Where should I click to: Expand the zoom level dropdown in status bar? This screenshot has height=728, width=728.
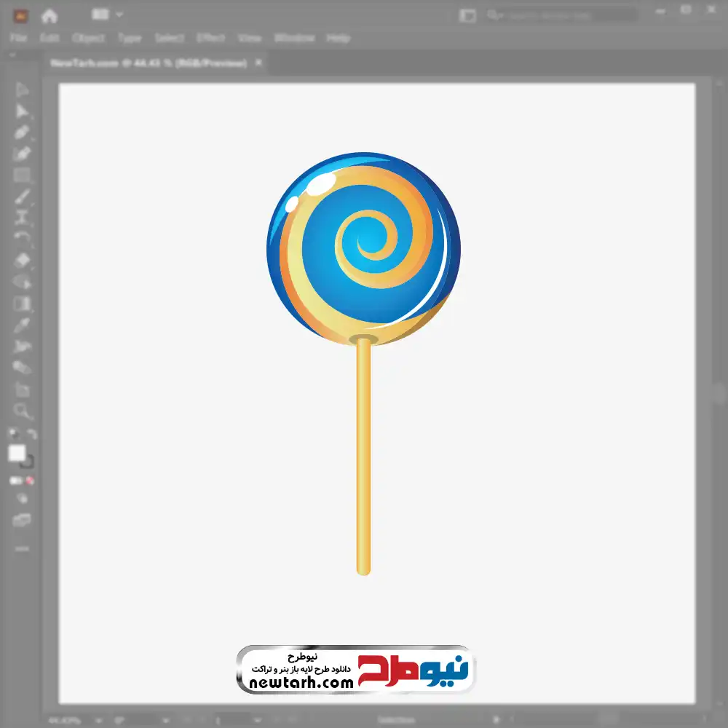99,720
